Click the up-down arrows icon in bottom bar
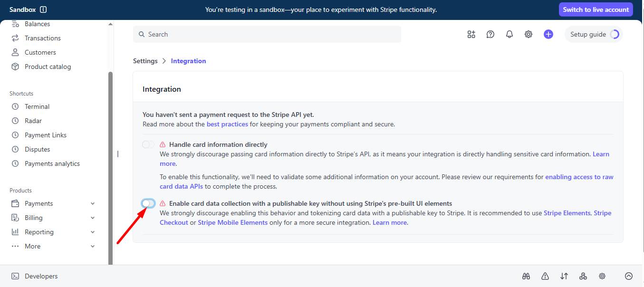Viewport: 644px width, 287px height. pyautogui.click(x=564, y=276)
